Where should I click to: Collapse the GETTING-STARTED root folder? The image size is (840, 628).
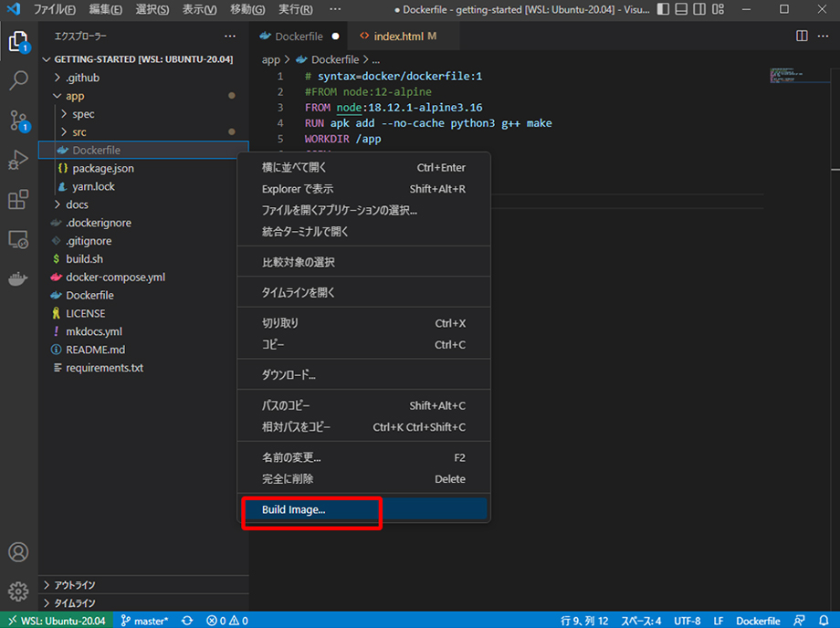(x=143, y=59)
